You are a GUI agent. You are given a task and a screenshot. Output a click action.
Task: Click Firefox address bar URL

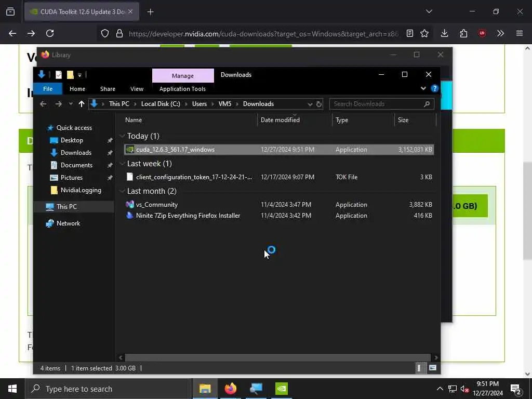point(263,34)
